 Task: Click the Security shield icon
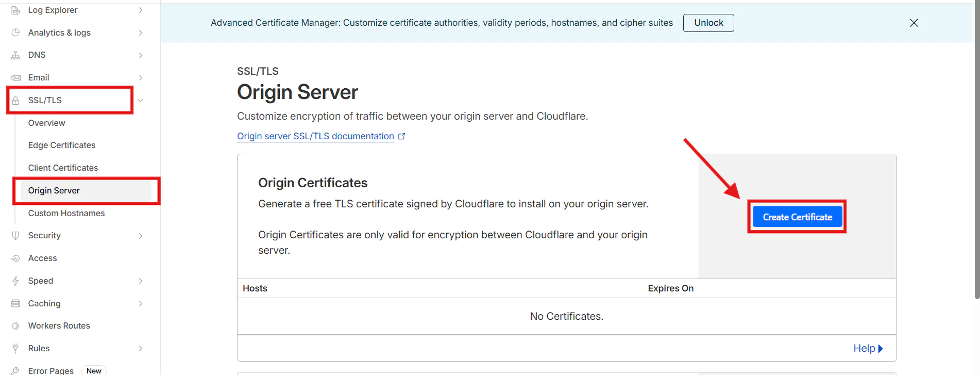(x=15, y=236)
